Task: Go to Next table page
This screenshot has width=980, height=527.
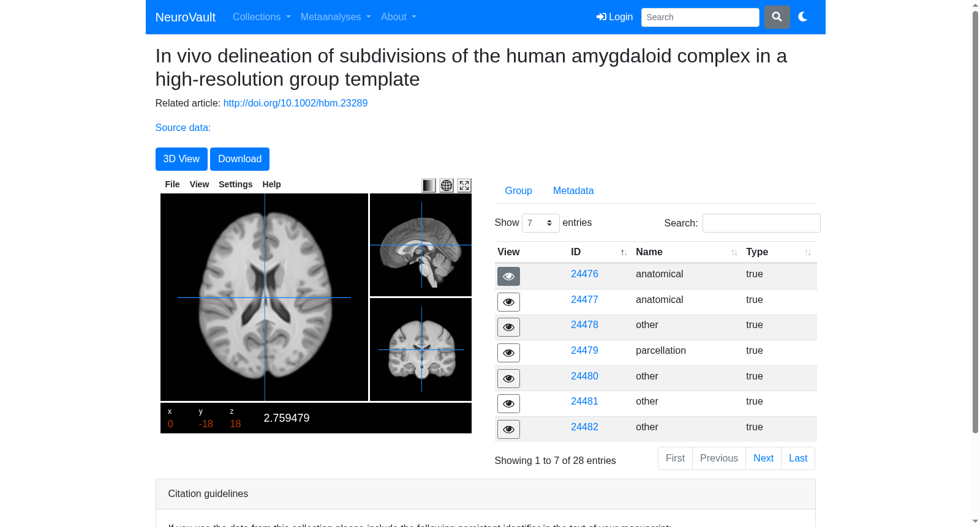Action: pyautogui.click(x=764, y=458)
